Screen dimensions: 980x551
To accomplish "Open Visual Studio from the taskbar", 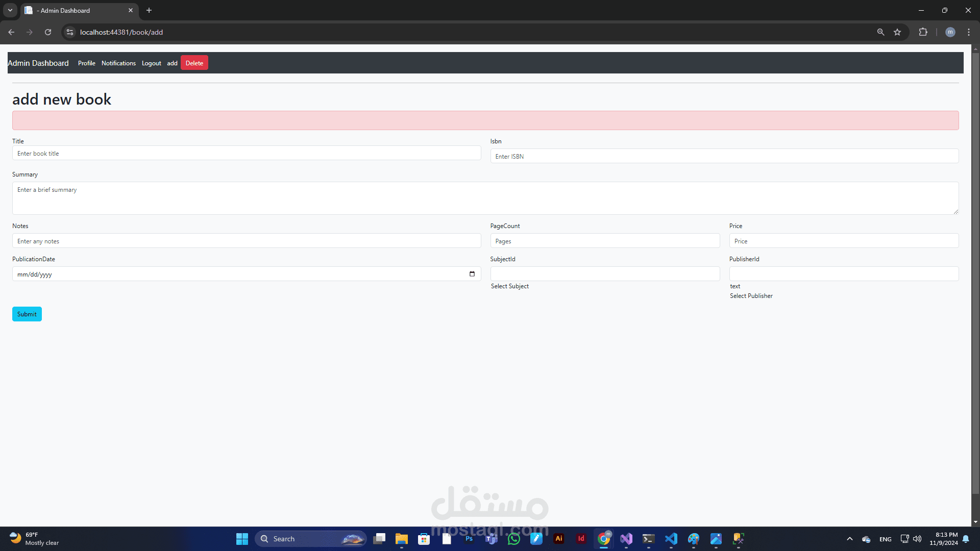I will tap(626, 539).
